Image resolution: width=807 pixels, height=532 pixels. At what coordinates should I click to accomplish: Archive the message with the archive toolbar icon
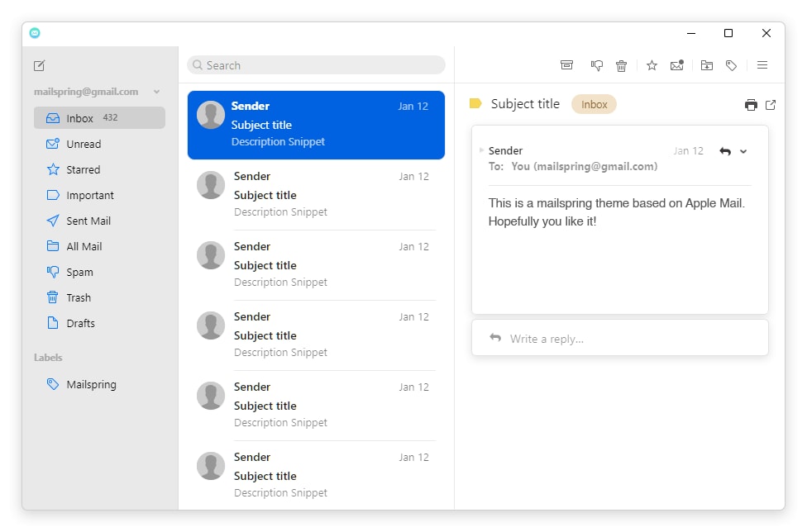(566, 65)
